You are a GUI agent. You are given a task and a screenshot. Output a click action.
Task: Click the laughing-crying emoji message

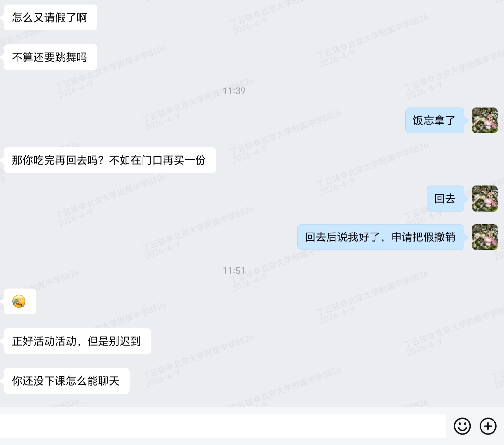19,301
